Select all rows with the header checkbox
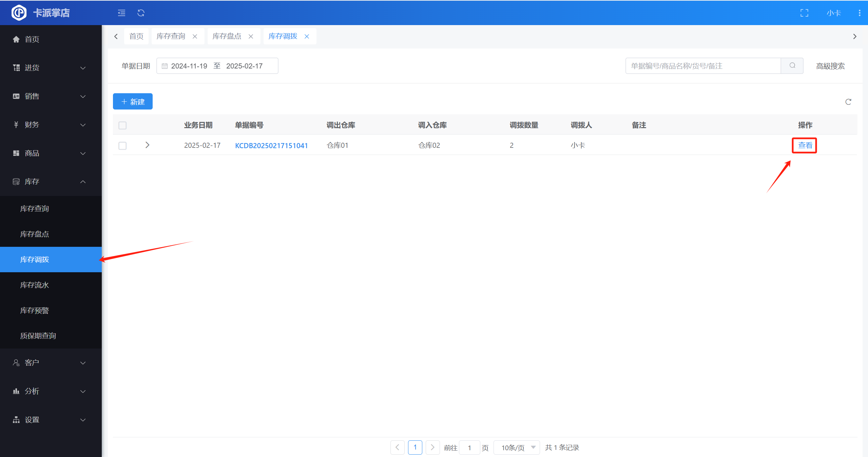The image size is (868, 457). click(x=122, y=125)
